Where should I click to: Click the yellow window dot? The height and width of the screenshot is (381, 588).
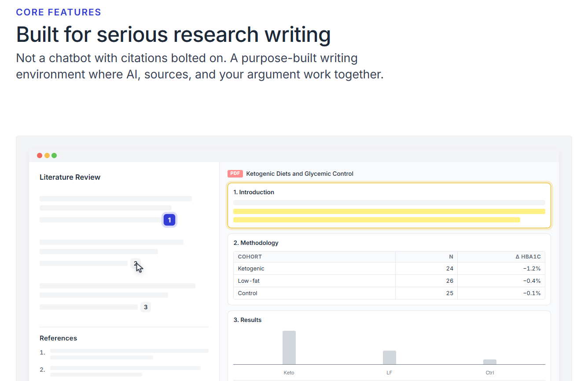pyautogui.click(x=47, y=155)
